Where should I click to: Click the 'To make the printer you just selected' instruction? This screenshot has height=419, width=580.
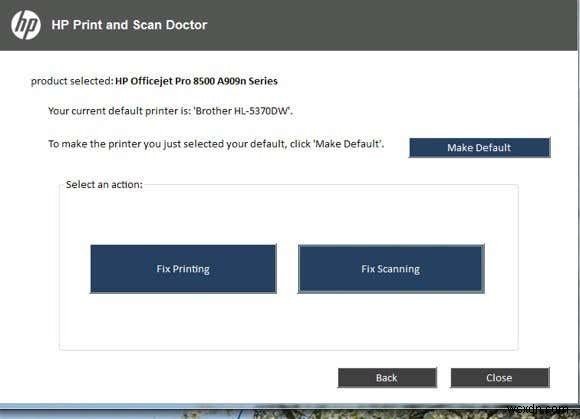[216, 144]
